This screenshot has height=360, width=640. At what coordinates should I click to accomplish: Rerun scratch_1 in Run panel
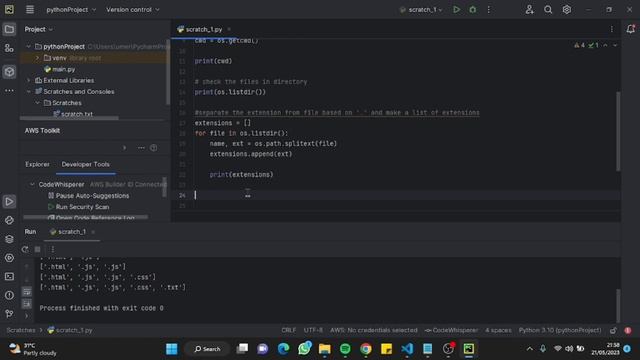(x=25, y=249)
